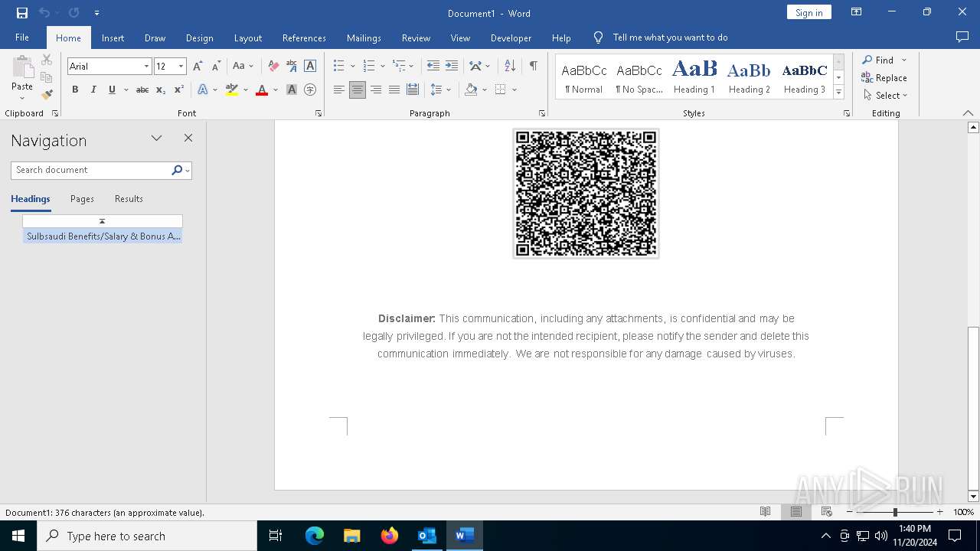Click the Format Painter brush

point(47,95)
